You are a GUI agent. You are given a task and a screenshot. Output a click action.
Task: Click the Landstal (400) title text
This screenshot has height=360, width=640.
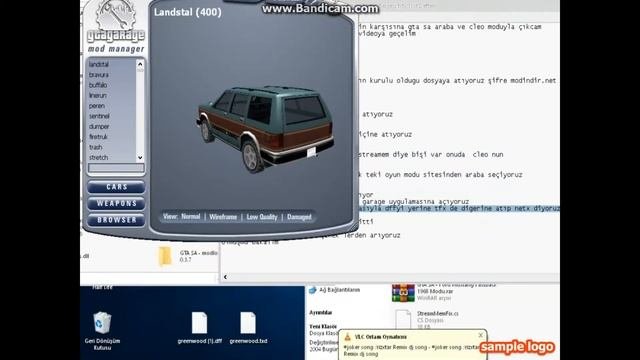(x=188, y=12)
